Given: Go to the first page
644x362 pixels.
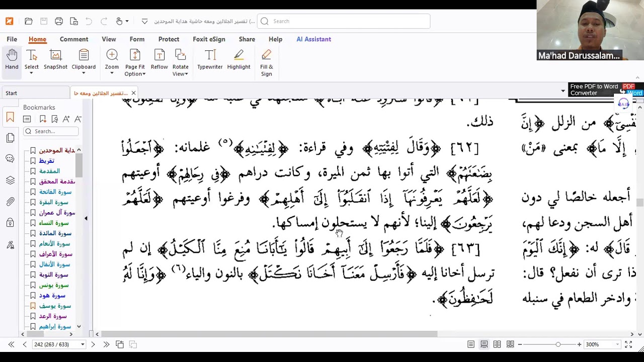Looking at the screenshot, I should point(11,344).
